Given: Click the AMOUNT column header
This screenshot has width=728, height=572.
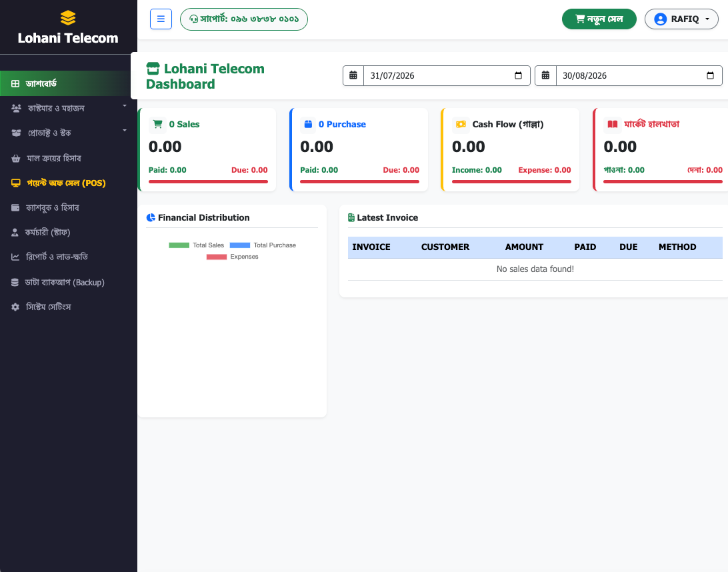Looking at the screenshot, I should click(x=524, y=247).
